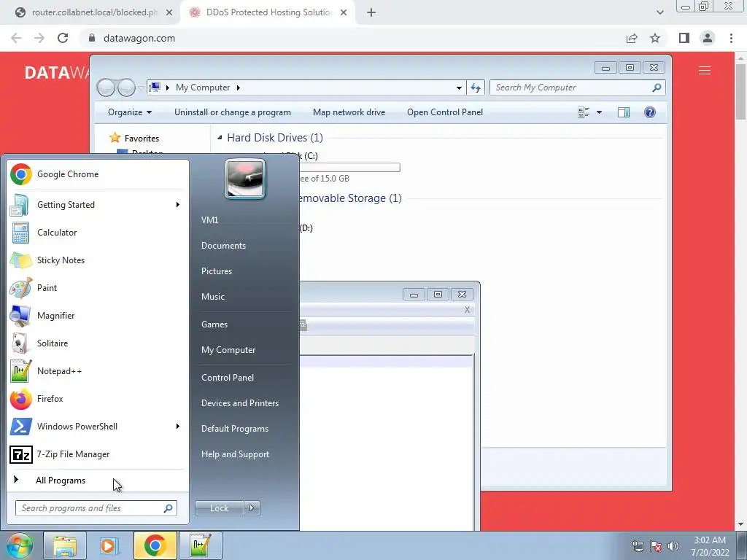The image size is (747, 560).
Task: Open Getting Started item
Action: pos(98,205)
